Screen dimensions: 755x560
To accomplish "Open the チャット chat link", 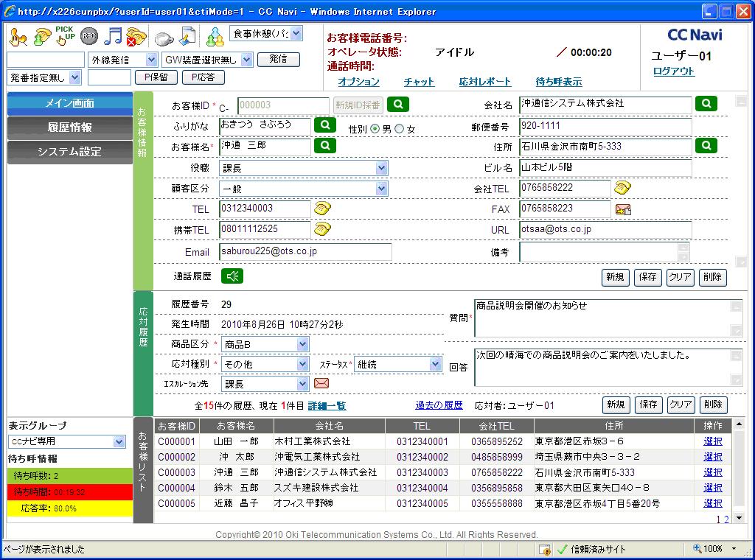I will tap(419, 82).
